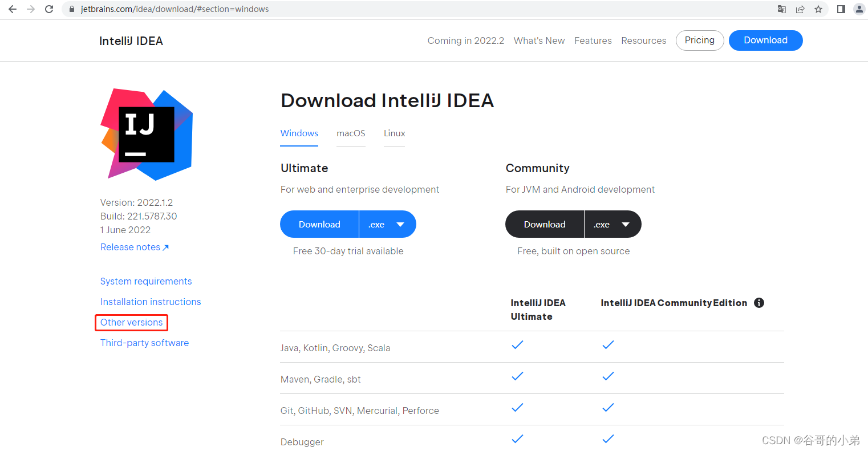The width and height of the screenshot is (868, 451).
Task: Click the Ultimate checkmark for Git, GitHub row
Action: (517, 408)
